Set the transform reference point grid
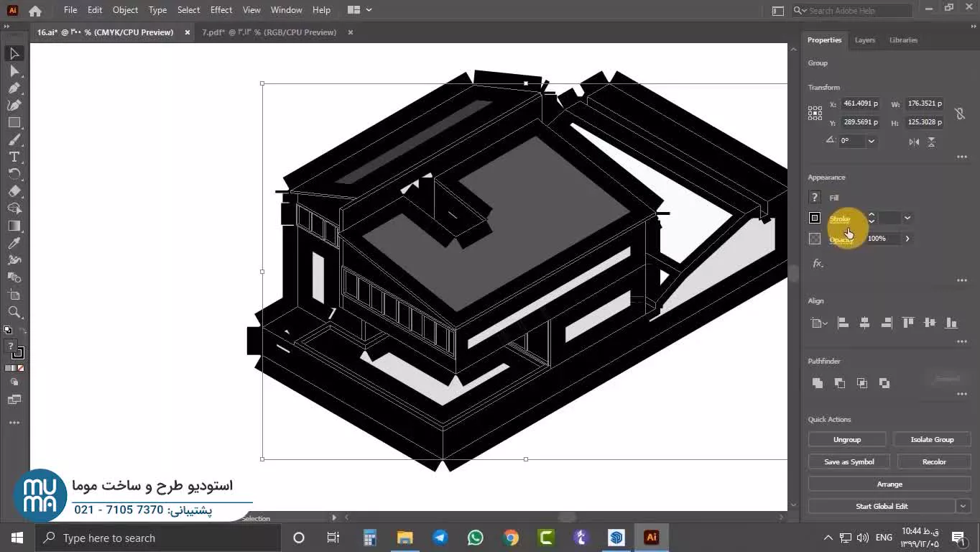The height and width of the screenshot is (552, 980). pyautogui.click(x=815, y=113)
